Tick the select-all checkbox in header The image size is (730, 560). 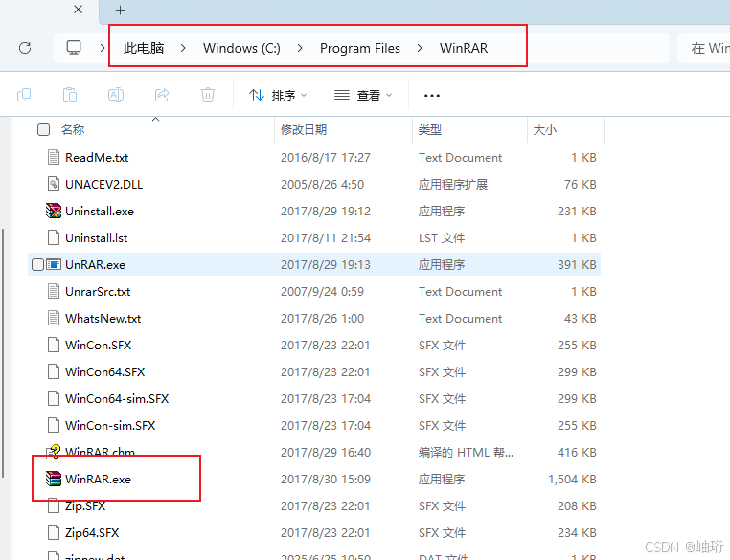pyautogui.click(x=43, y=130)
